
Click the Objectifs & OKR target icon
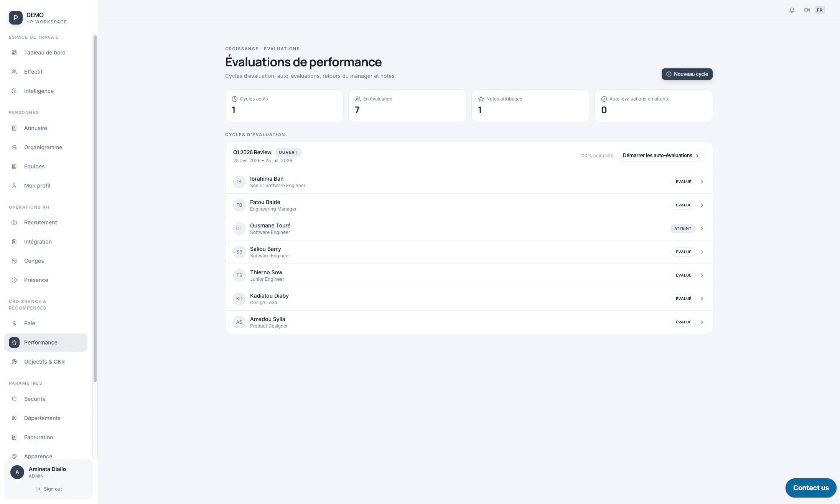coord(14,362)
